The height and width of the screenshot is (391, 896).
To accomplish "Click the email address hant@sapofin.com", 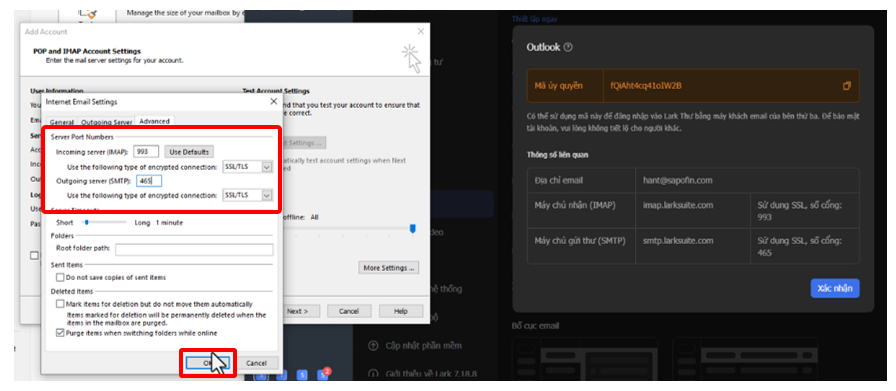I will tap(677, 180).
